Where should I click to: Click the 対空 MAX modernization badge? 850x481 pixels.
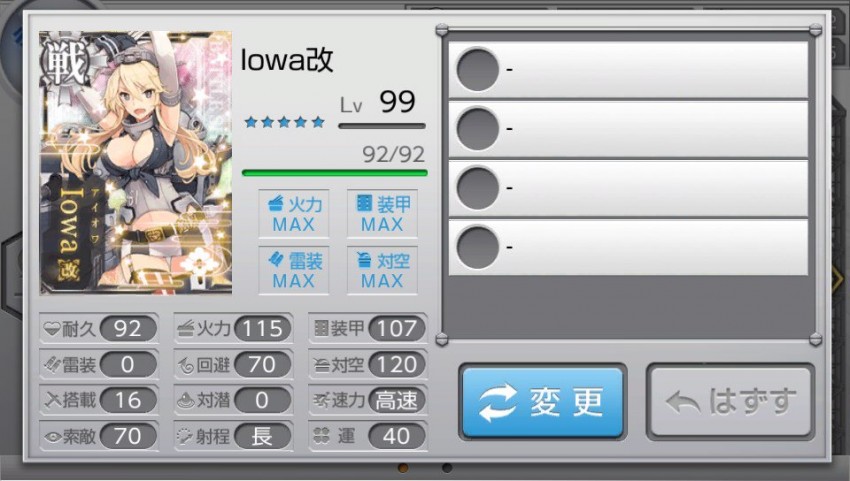(382, 271)
